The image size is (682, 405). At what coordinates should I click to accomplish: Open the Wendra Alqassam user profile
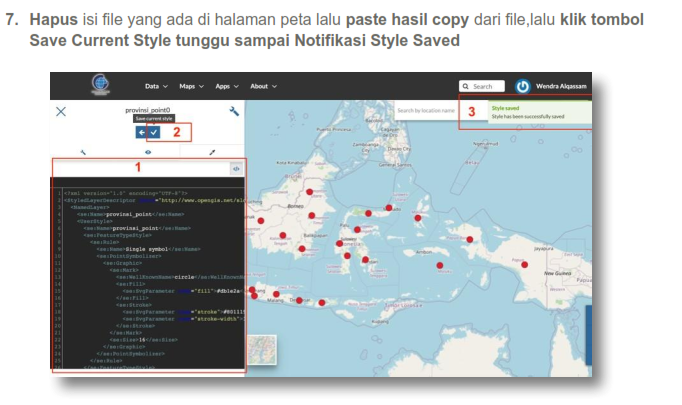(562, 87)
